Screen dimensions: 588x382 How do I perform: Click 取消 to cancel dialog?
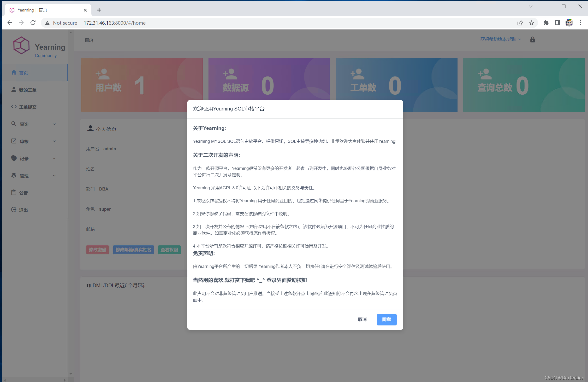(362, 319)
